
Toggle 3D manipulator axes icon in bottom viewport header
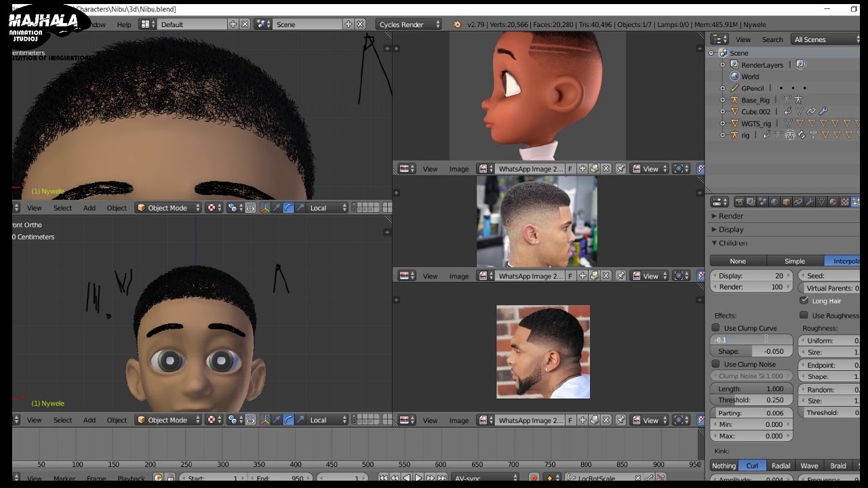(265, 420)
